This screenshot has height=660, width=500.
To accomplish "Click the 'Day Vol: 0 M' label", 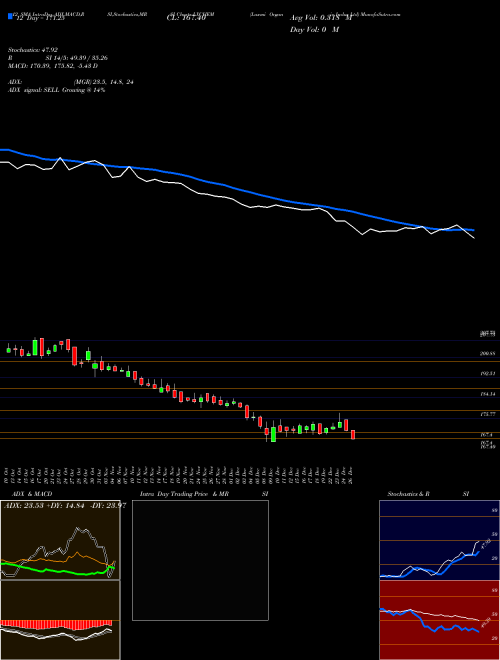I will coord(314,30).
